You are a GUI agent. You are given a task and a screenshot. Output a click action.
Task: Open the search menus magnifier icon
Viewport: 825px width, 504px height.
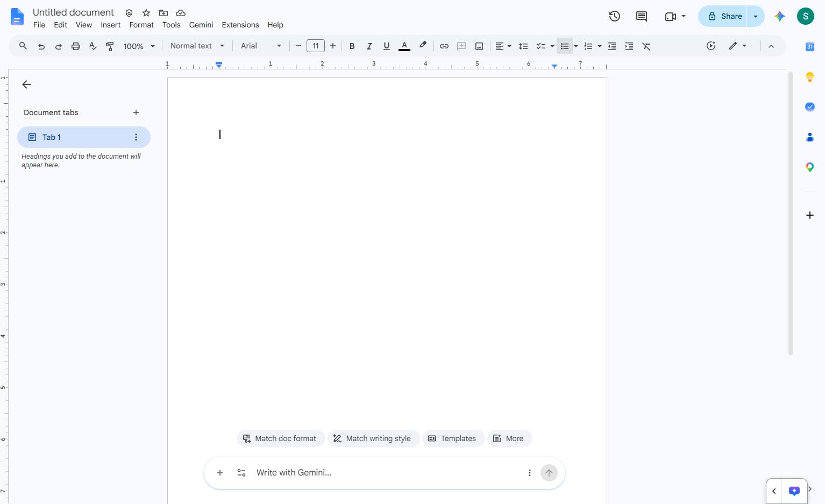coord(23,46)
